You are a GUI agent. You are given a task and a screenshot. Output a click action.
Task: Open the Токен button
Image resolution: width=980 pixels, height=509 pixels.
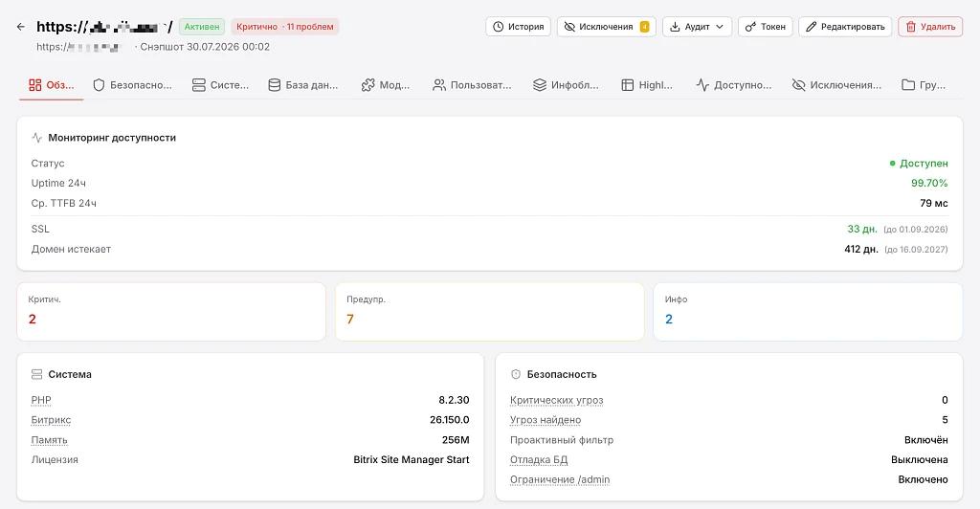click(x=765, y=27)
